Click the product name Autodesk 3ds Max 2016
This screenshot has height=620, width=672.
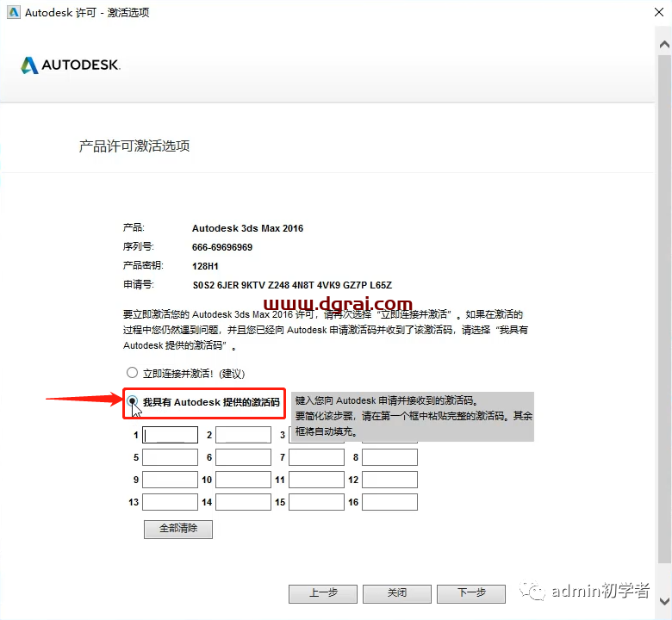(247, 228)
